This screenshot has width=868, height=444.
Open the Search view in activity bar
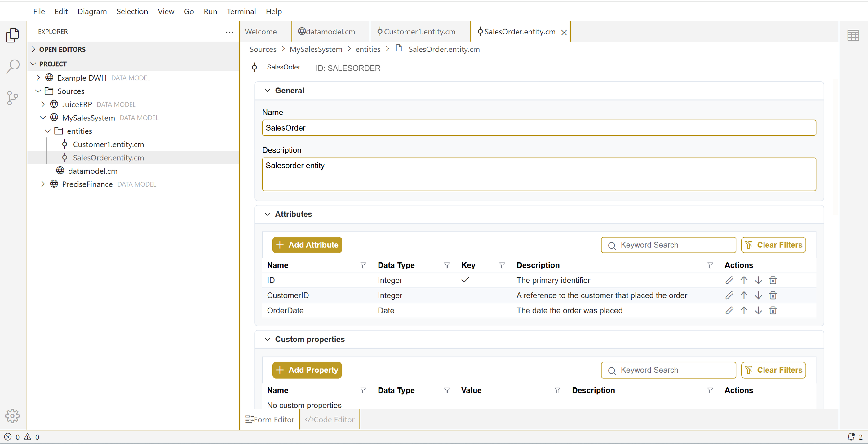(13, 66)
